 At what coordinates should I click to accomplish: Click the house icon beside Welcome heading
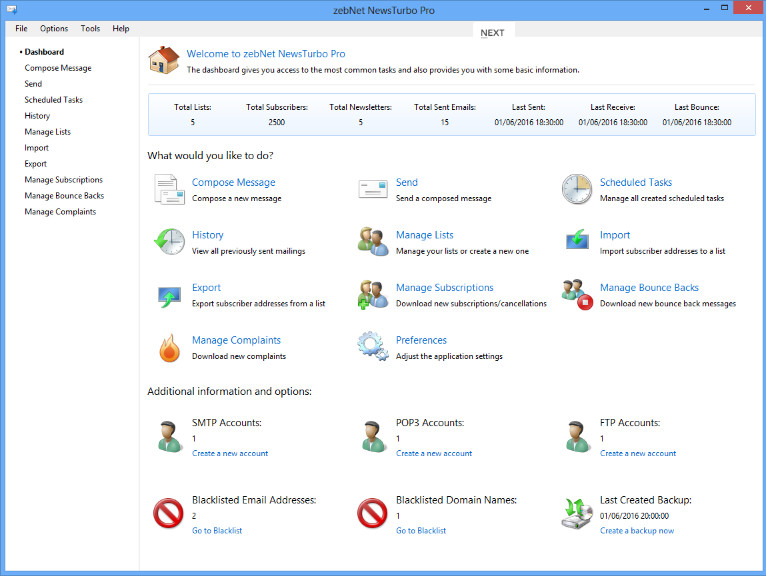coord(164,60)
